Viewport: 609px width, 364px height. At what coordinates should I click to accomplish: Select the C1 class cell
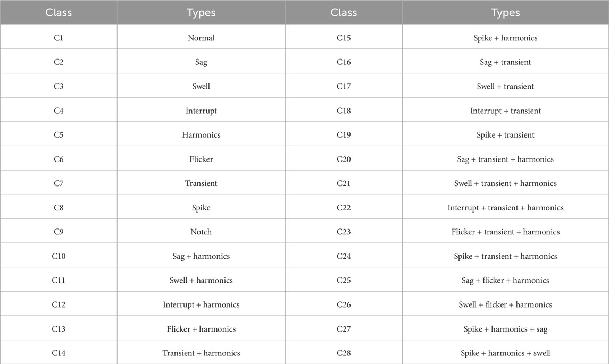[x=59, y=38]
